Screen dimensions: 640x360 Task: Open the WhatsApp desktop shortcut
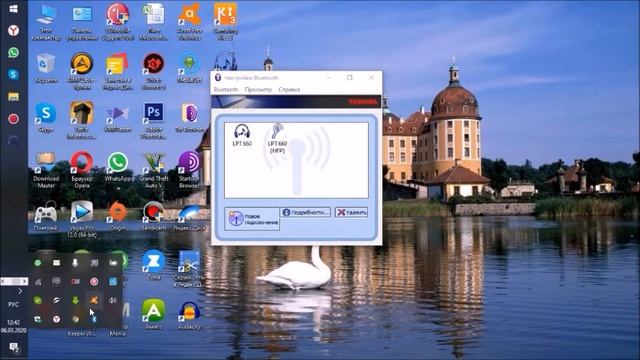click(x=118, y=167)
